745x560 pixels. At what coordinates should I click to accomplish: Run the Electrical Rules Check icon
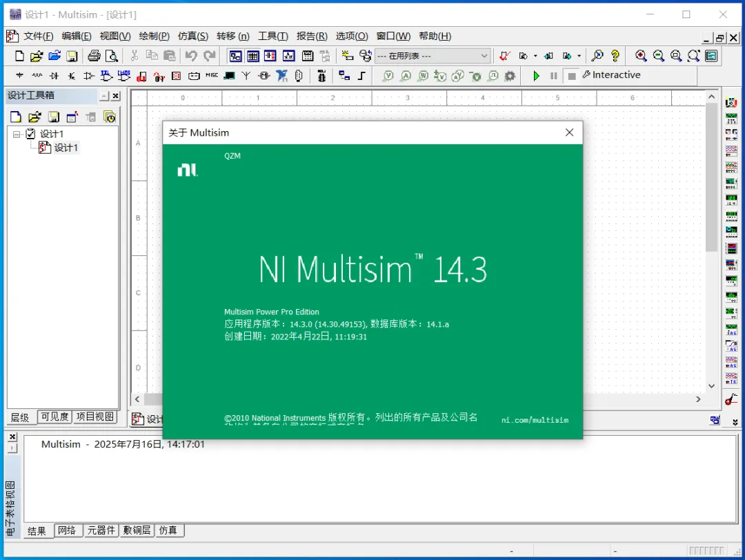[504, 56]
